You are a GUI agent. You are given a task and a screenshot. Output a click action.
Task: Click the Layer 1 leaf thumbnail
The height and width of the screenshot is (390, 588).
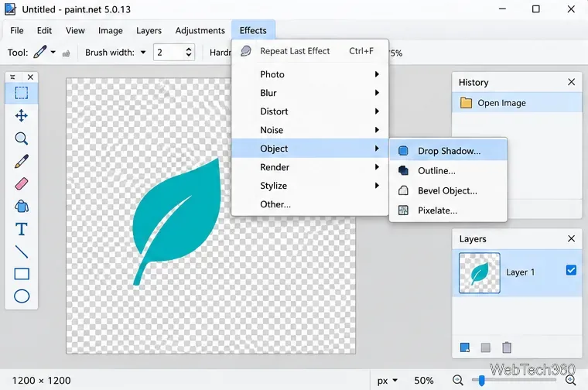[479, 272]
